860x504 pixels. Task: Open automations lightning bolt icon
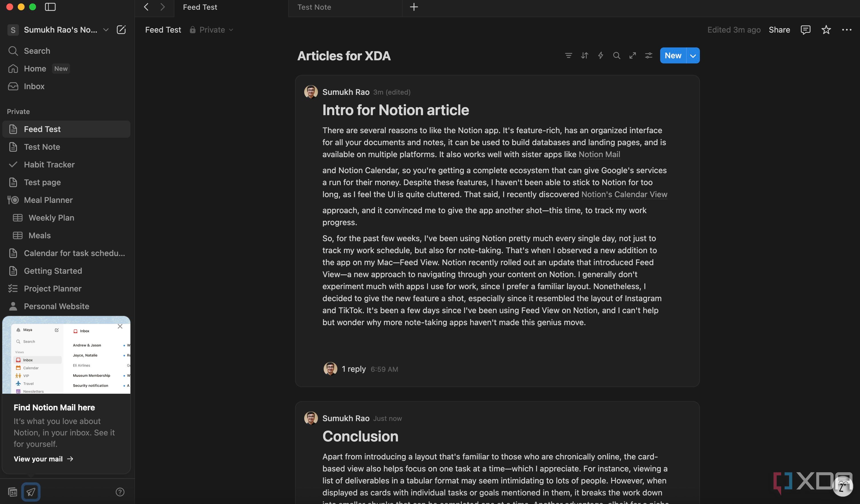600,55
